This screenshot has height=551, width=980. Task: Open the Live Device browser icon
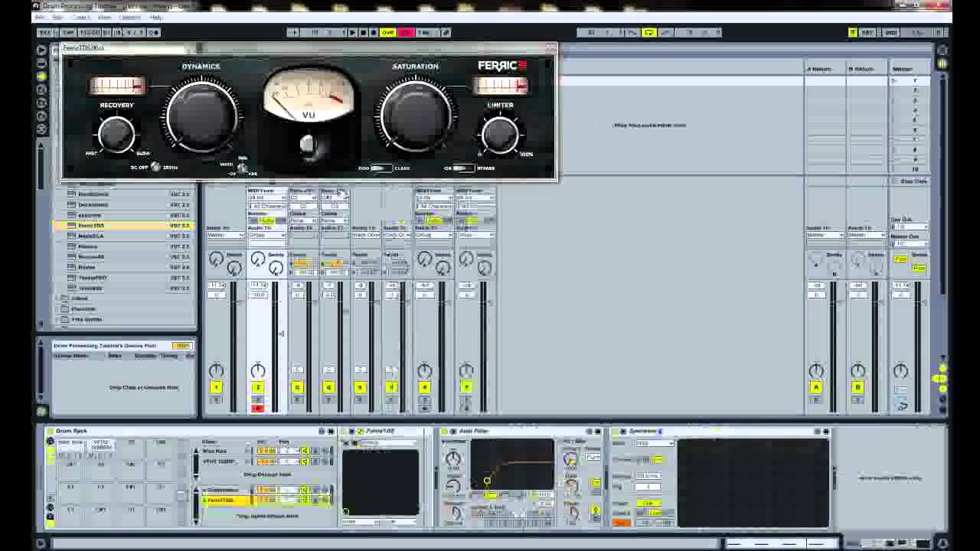(x=41, y=64)
